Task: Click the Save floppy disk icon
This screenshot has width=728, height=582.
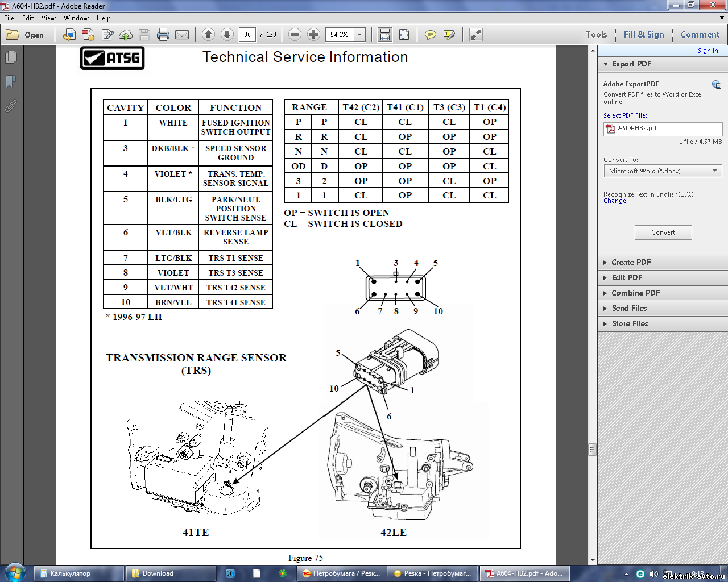Action: (144, 35)
